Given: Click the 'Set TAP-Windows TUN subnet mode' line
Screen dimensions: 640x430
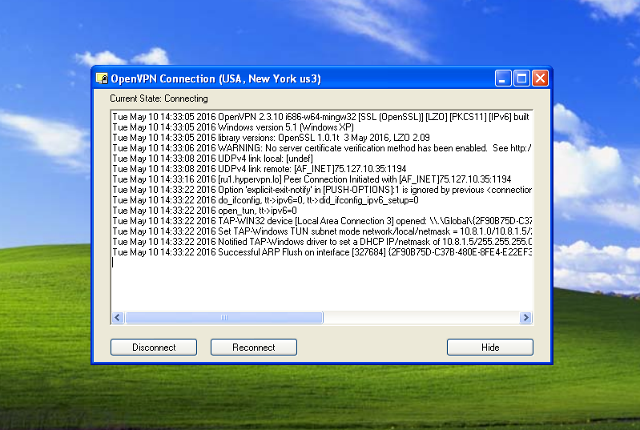Looking at the screenshot, I should point(322,231).
